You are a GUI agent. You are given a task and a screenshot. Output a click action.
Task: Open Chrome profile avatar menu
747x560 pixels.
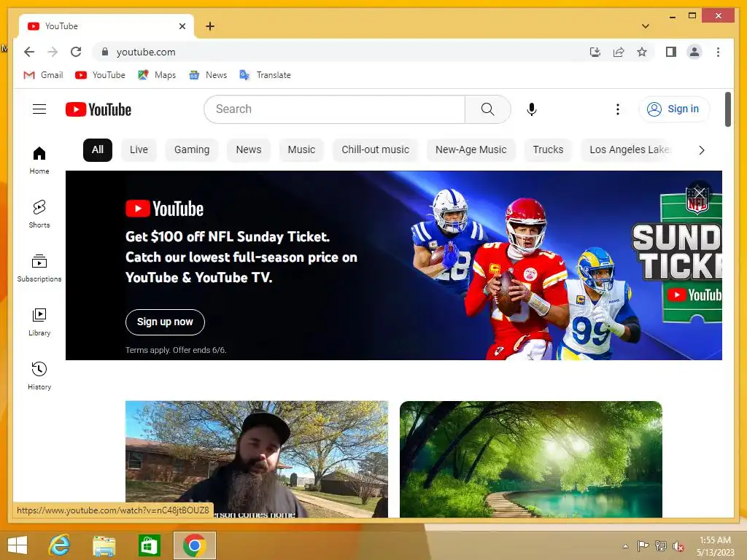pyautogui.click(x=694, y=52)
